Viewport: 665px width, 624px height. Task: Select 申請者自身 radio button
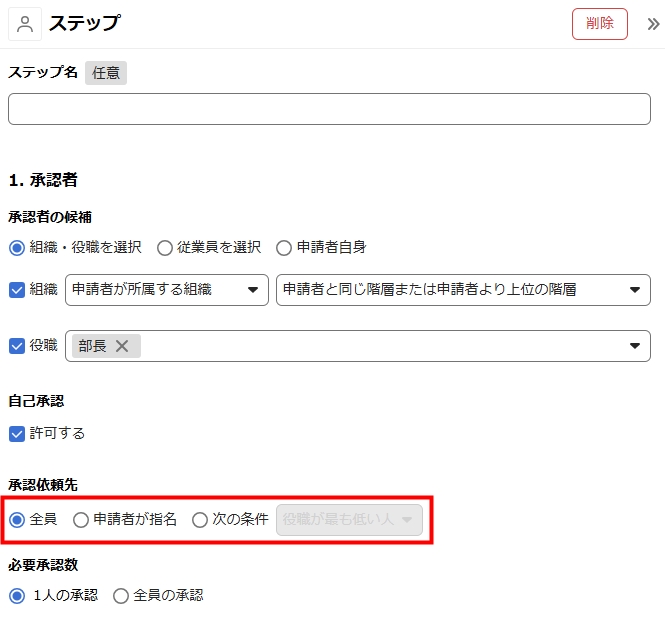285,247
